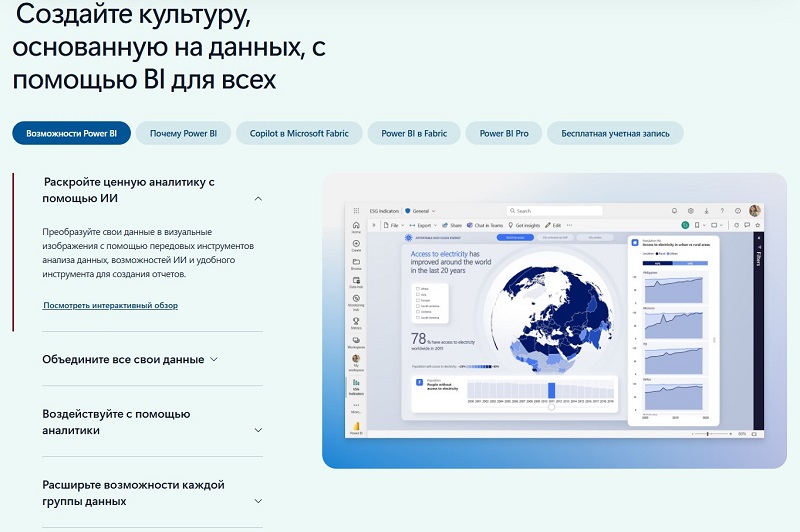Click the green circular status icon
This screenshot has width=800, height=532.
pos(685,225)
